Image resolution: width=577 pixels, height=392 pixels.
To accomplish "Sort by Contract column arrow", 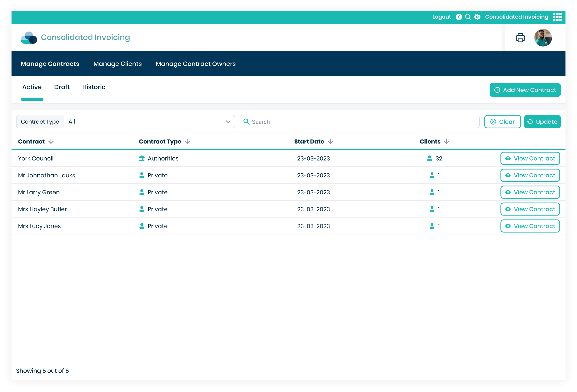I will click(x=51, y=141).
